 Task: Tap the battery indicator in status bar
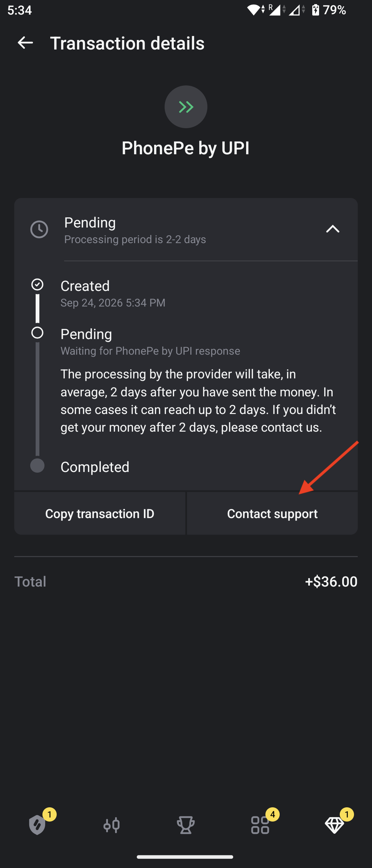point(316,10)
